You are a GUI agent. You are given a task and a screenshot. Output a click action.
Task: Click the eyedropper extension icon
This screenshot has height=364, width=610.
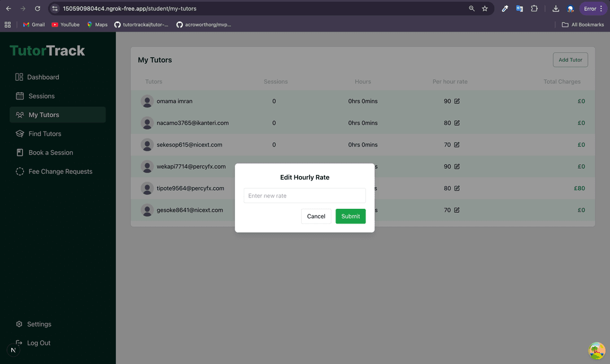click(504, 8)
